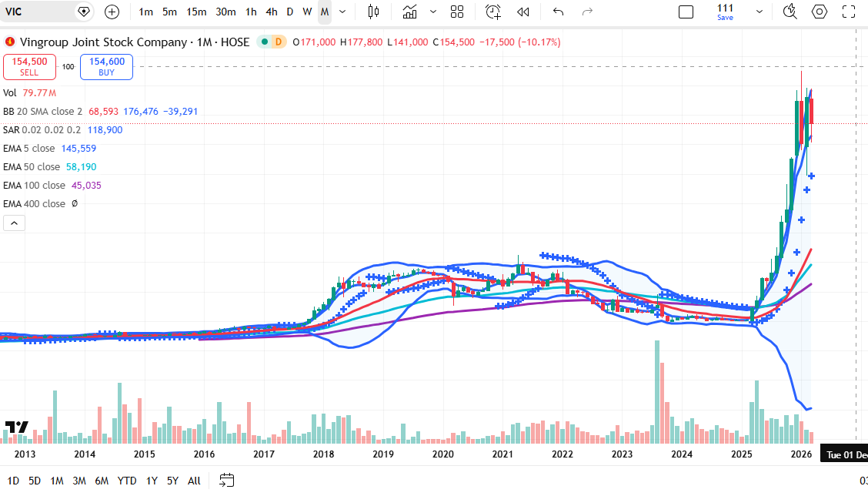Expand the layout name dropdown arrow

pos(759,12)
